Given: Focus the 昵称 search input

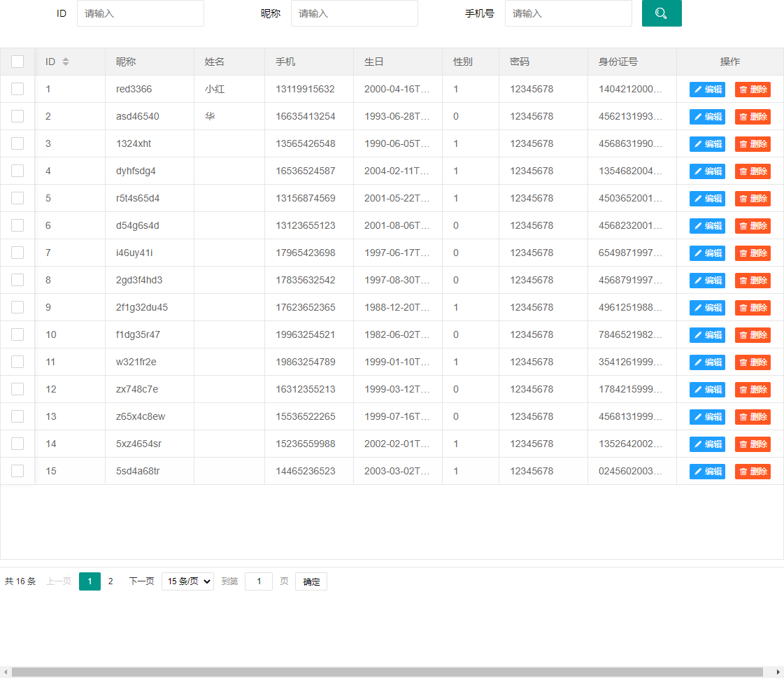Looking at the screenshot, I should (354, 13).
